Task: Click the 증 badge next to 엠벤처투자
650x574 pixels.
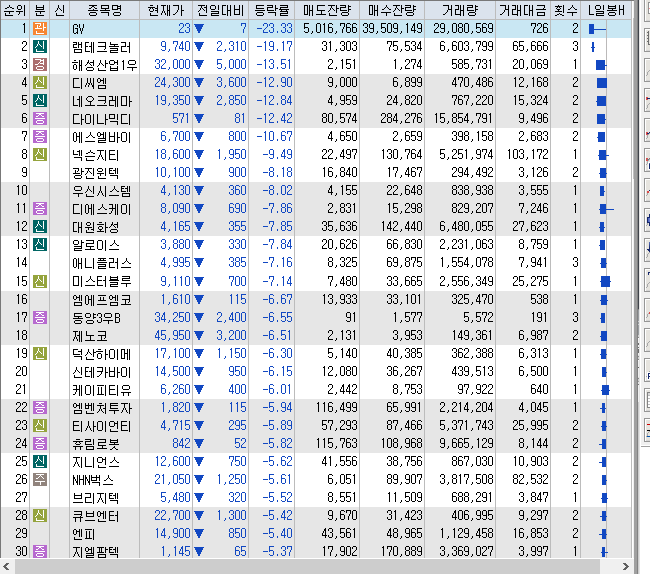Action: point(40,408)
